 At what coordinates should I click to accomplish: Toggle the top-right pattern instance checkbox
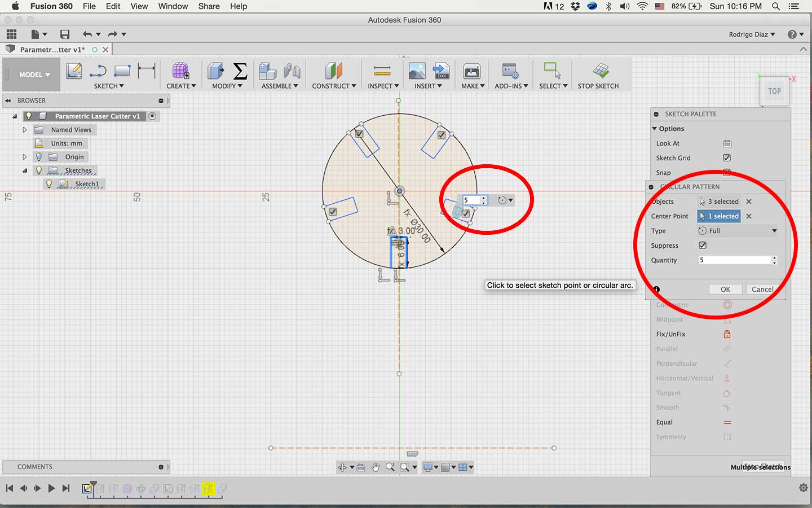442,135
